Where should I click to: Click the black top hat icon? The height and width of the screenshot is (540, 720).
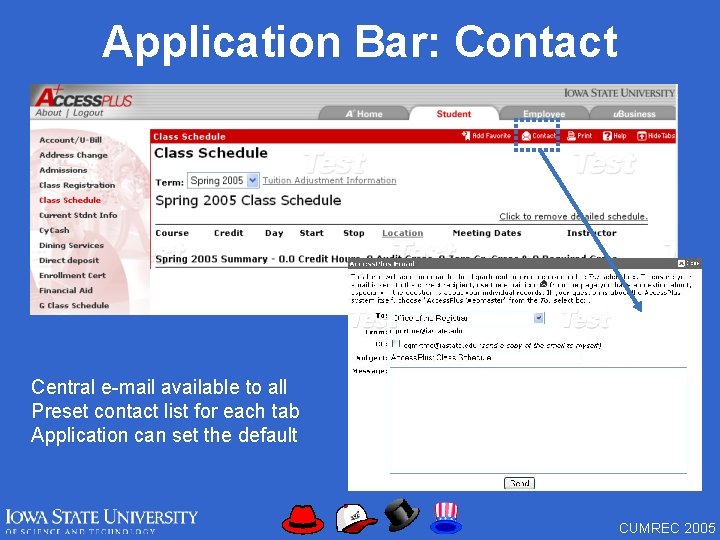[x=401, y=514]
